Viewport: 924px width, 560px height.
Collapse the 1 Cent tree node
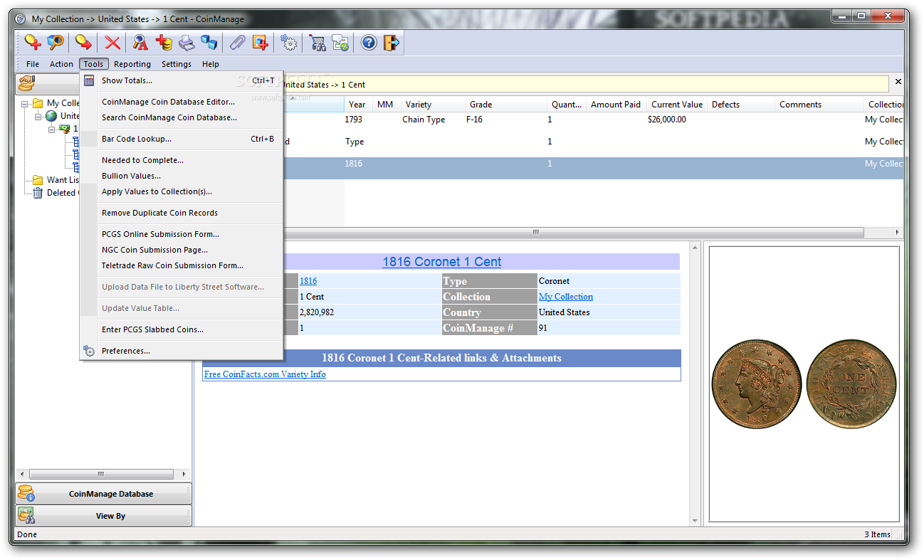tap(52, 130)
